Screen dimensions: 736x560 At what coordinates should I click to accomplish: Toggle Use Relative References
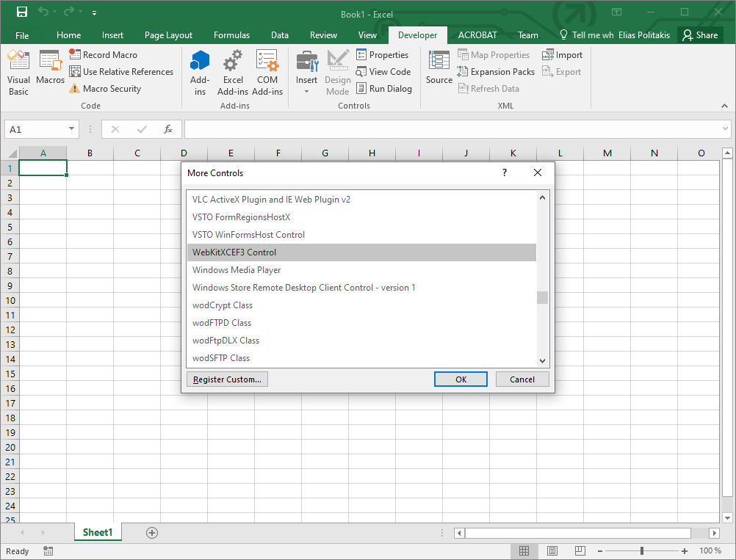tap(121, 72)
